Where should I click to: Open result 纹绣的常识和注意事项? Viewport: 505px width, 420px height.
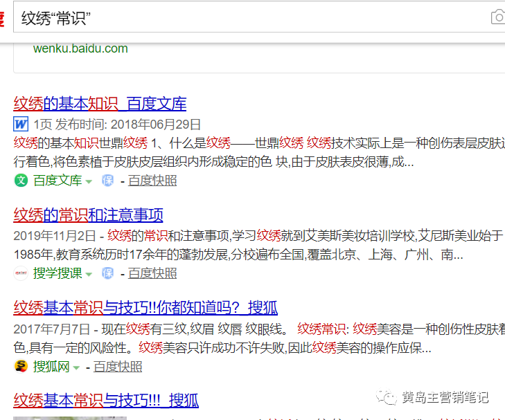coord(88,214)
